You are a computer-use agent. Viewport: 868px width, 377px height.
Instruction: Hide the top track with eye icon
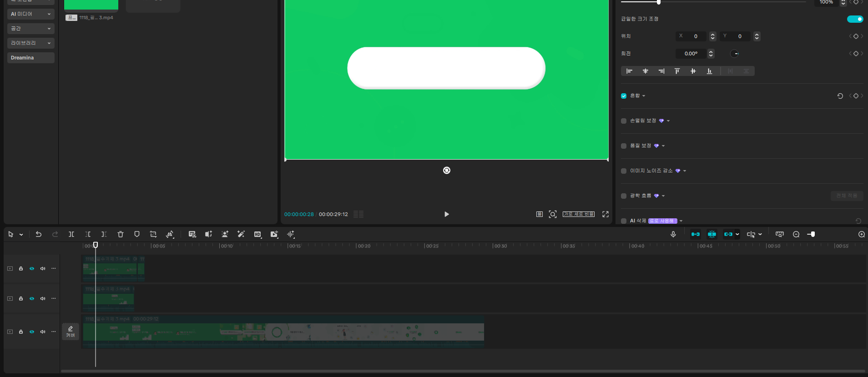point(32,269)
